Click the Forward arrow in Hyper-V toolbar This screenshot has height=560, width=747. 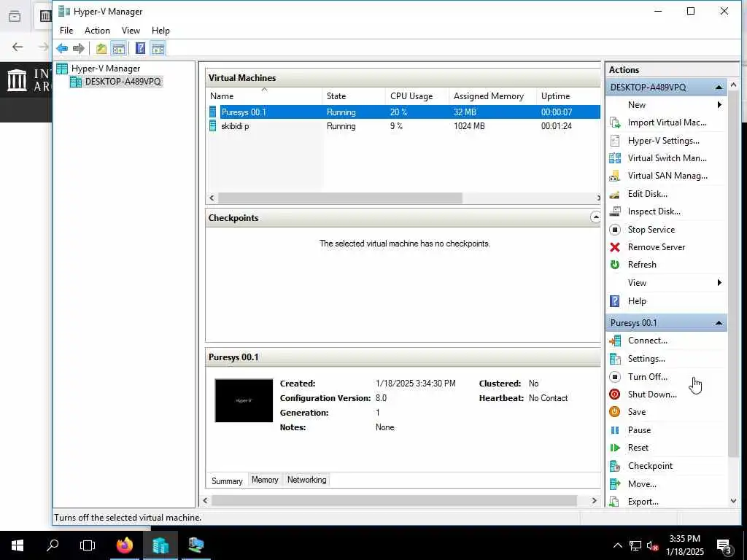[x=79, y=48]
